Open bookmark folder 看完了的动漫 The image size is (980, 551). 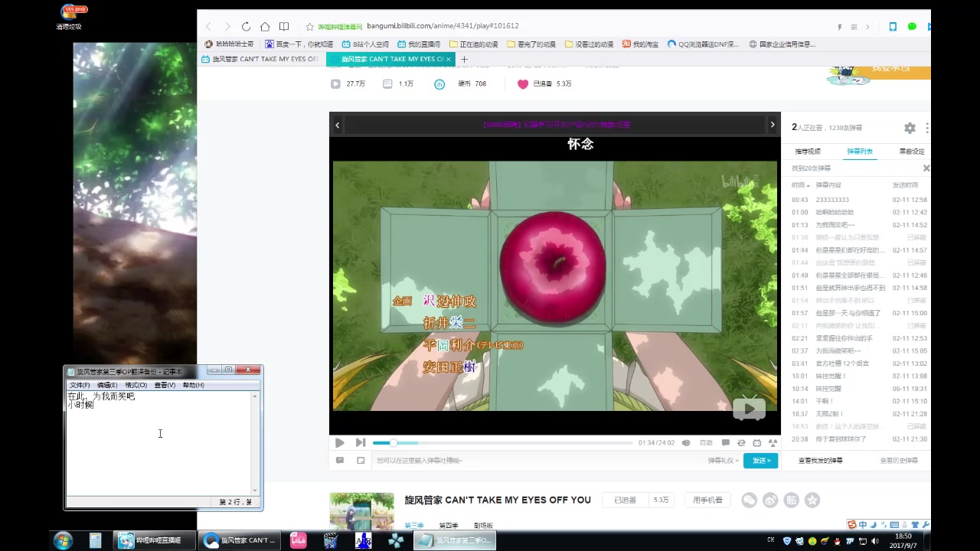[531, 44]
